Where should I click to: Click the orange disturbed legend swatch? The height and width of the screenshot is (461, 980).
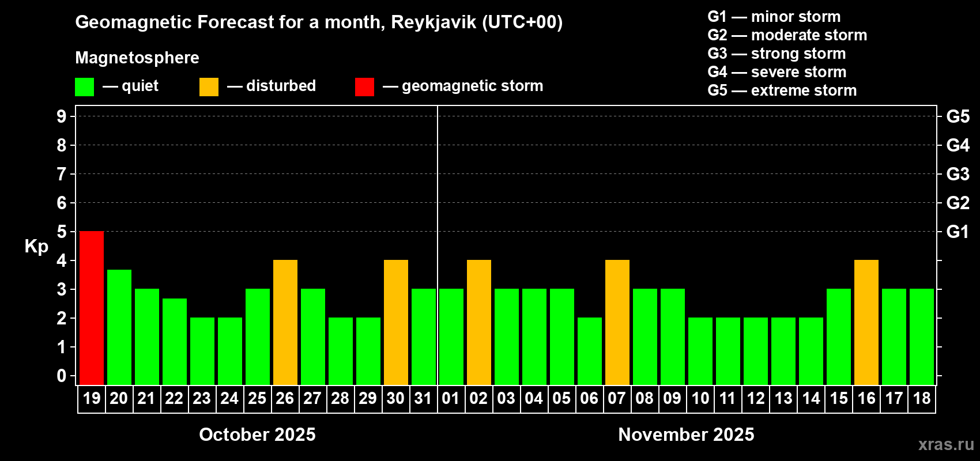pos(209,87)
